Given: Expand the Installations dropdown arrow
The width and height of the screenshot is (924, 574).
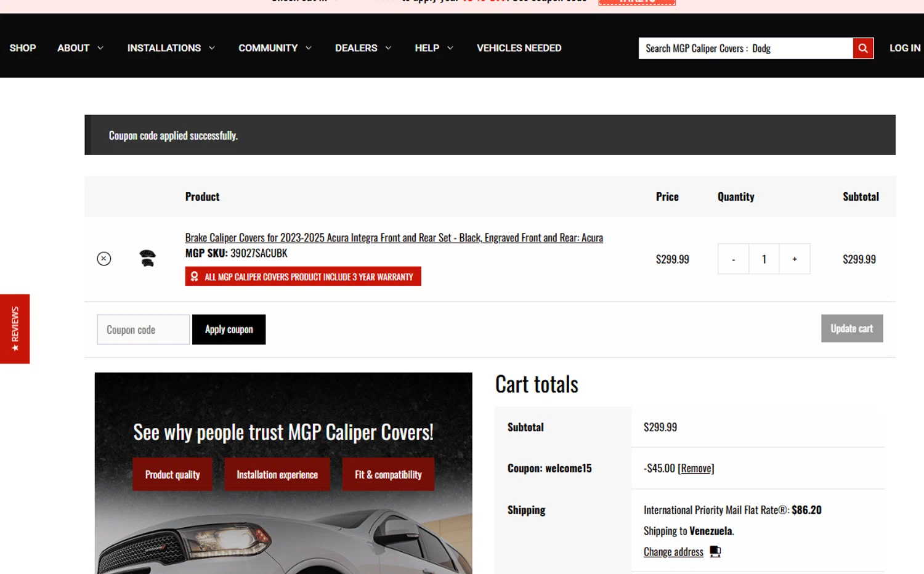Looking at the screenshot, I should tap(212, 48).
